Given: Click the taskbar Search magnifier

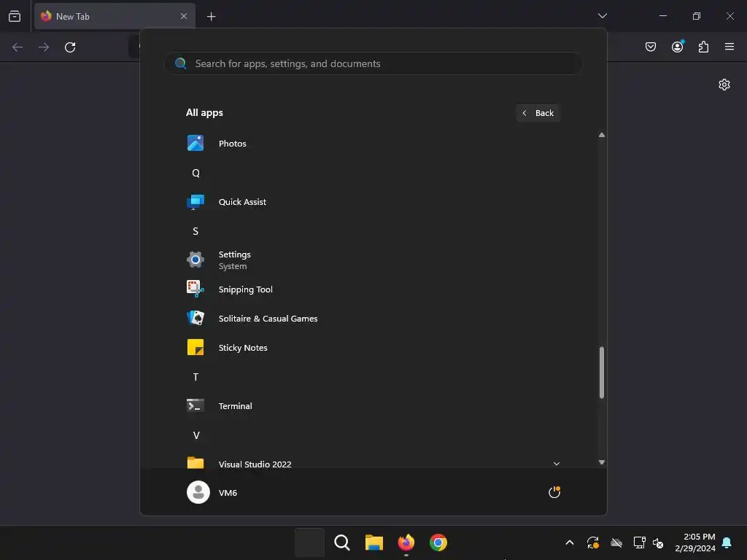Looking at the screenshot, I should tap(341, 542).
